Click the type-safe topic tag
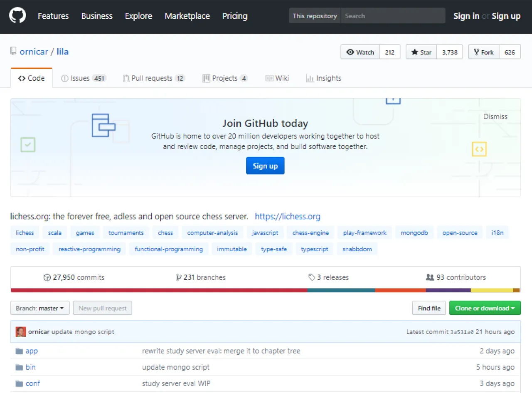532x393 pixels. pyautogui.click(x=274, y=249)
